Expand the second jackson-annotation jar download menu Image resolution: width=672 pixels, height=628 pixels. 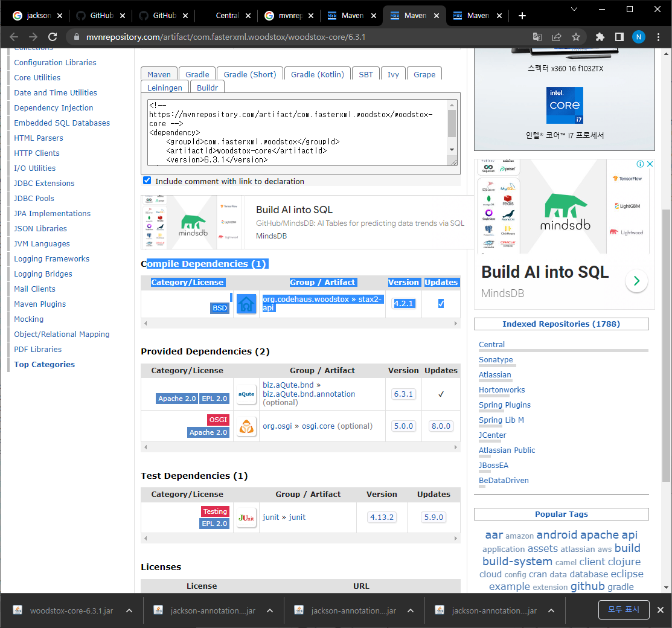click(269, 610)
